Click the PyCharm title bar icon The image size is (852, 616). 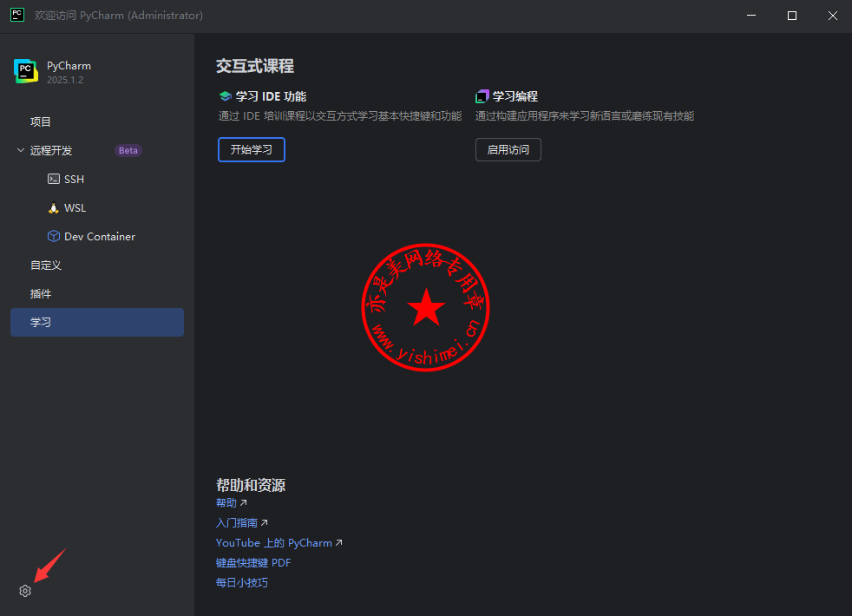tap(17, 16)
